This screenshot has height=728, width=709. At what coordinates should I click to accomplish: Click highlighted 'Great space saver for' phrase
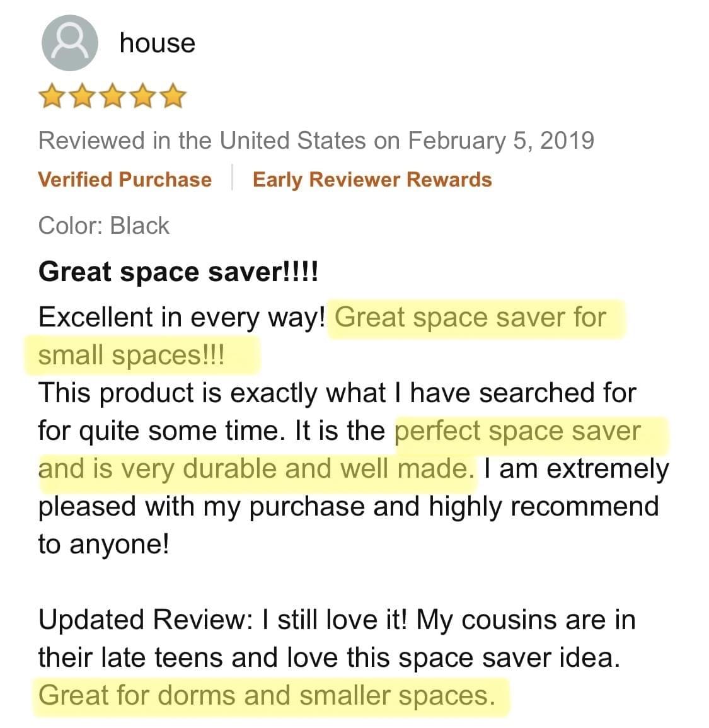470,317
